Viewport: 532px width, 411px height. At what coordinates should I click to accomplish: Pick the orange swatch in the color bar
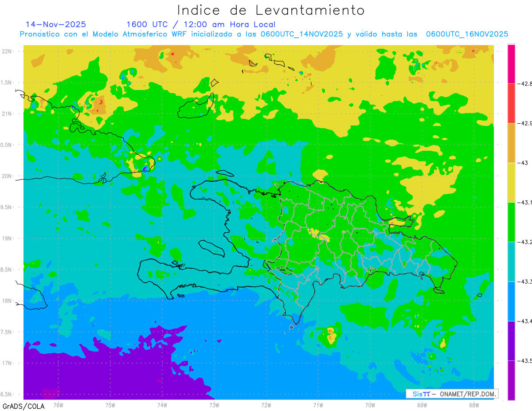point(511,143)
